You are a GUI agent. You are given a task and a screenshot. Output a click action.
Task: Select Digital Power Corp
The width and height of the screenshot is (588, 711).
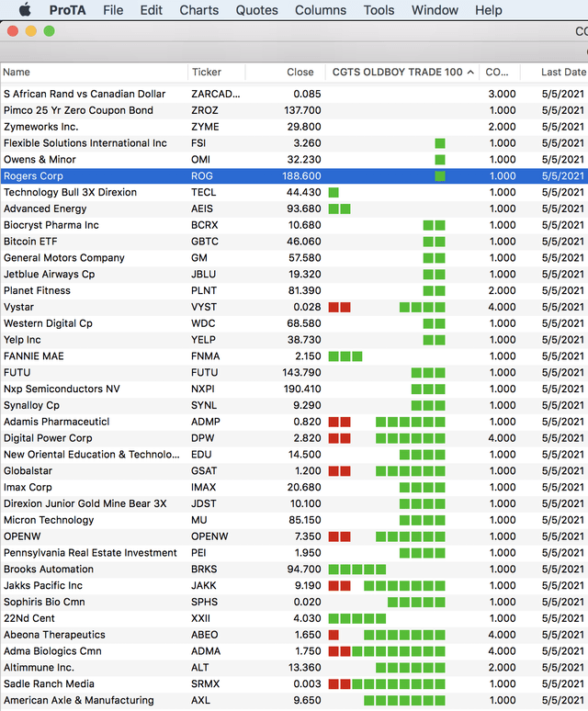294,438
